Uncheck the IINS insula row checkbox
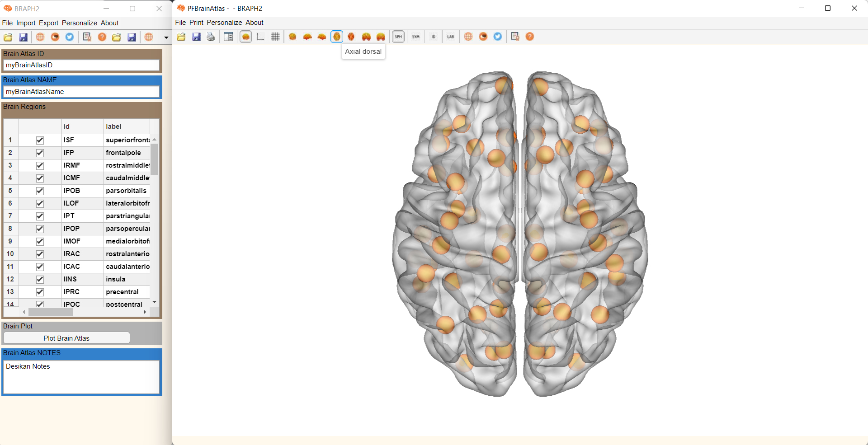 (40, 279)
